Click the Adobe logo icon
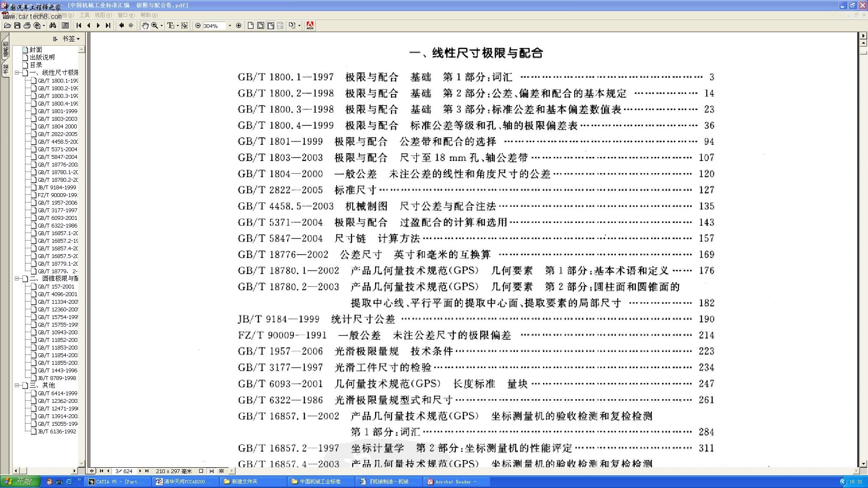Image resolution: width=868 pixels, height=488 pixels. tap(310, 26)
